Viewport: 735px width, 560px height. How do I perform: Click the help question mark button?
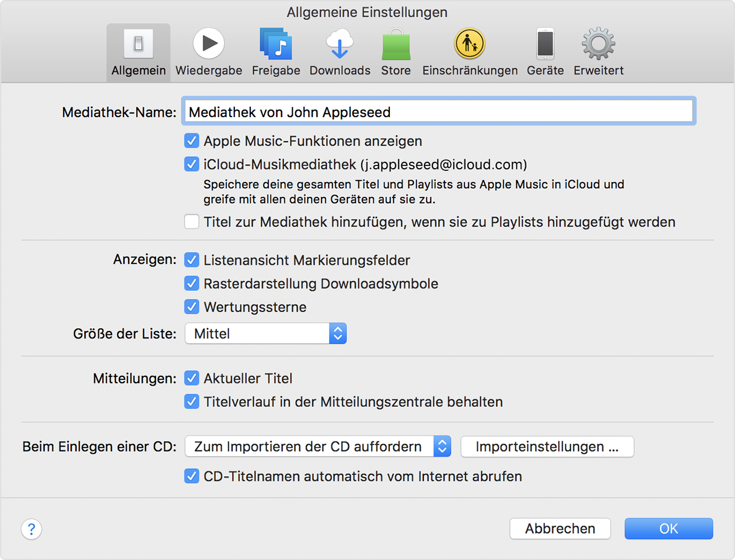(x=32, y=529)
